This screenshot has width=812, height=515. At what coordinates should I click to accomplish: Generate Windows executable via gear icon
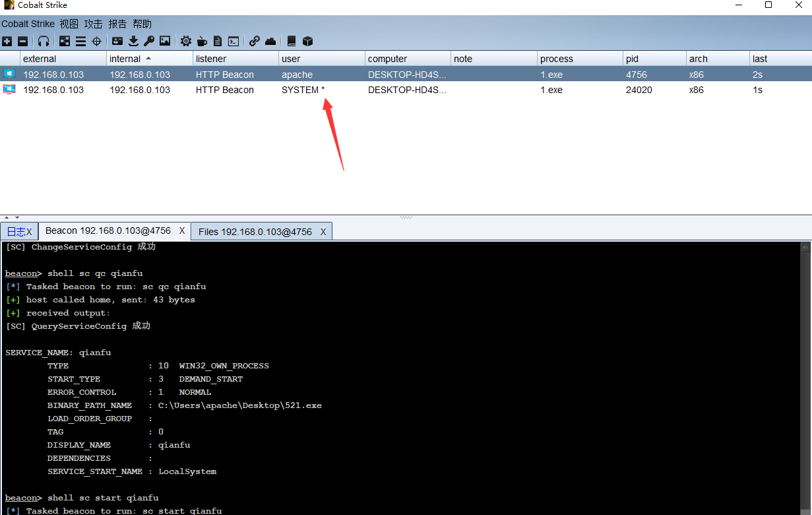tap(186, 41)
